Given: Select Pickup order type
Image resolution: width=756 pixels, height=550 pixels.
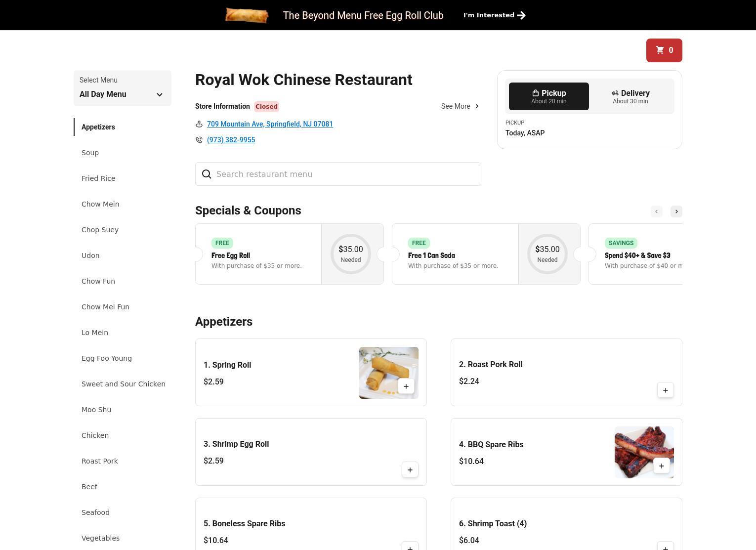Looking at the screenshot, I should click(549, 96).
